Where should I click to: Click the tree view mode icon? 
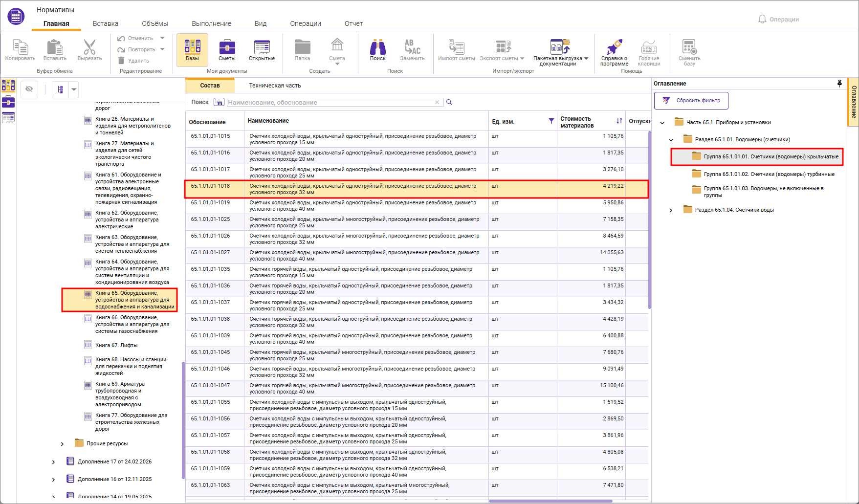coord(61,89)
